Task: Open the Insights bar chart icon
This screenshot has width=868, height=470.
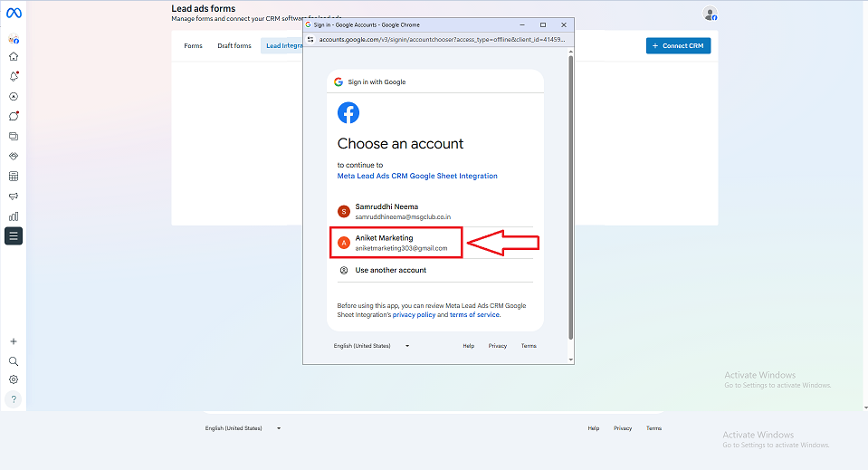Action: (14, 216)
